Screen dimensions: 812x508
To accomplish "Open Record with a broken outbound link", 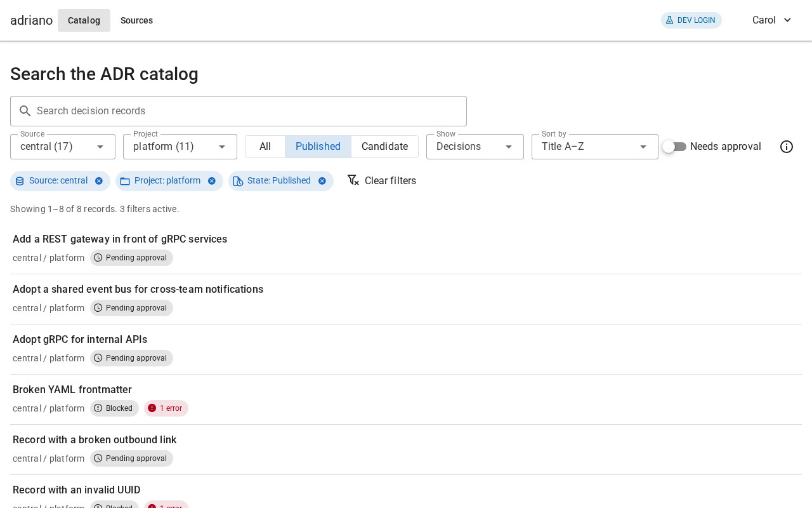I will click(95, 440).
